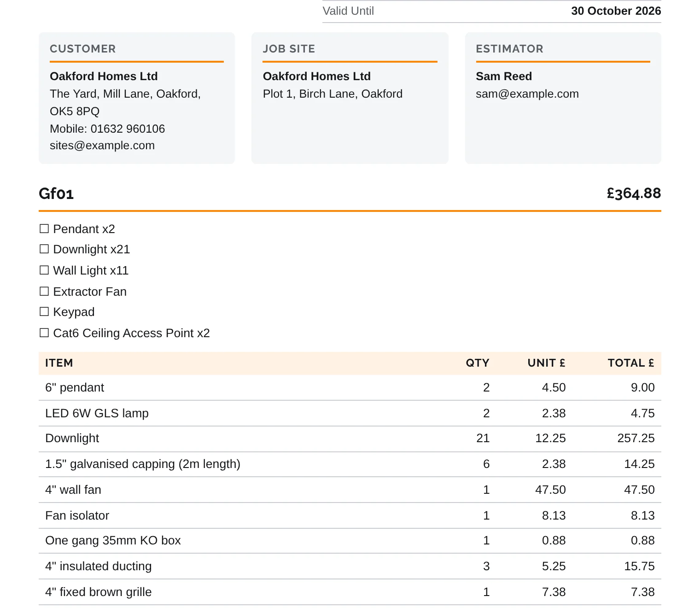The width and height of the screenshot is (700, 608).
Task: Click the QTY column header
Action: click(478, 363)
